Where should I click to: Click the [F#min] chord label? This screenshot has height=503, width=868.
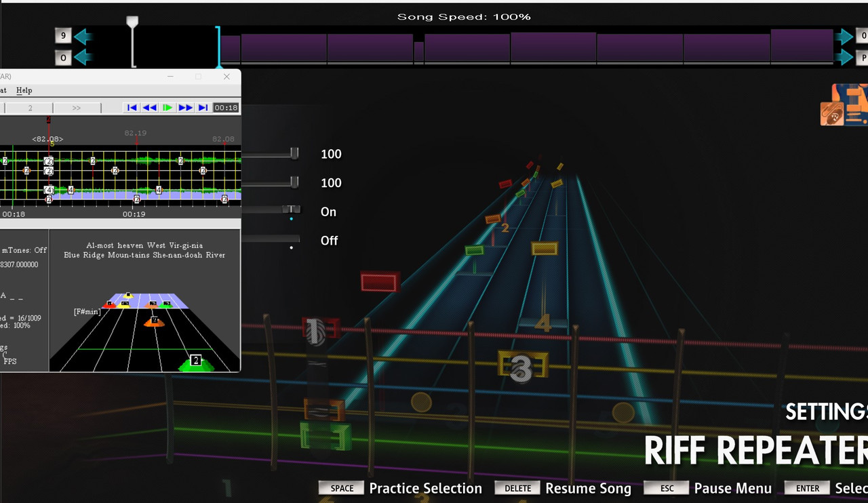[87, 311]
